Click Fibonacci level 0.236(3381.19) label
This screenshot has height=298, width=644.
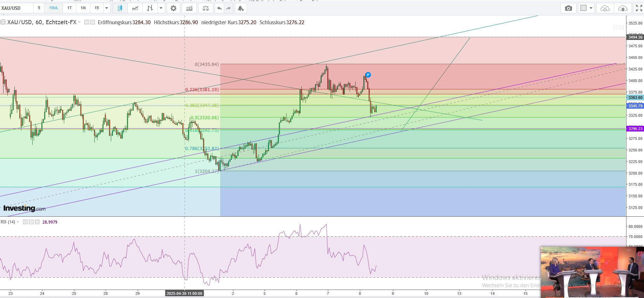coord(202,89)
